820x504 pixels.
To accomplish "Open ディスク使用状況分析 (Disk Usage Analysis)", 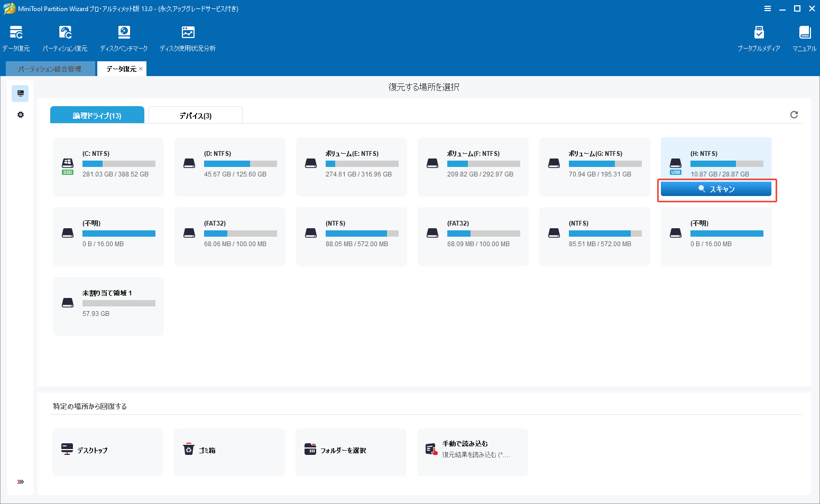I will 187,37.
